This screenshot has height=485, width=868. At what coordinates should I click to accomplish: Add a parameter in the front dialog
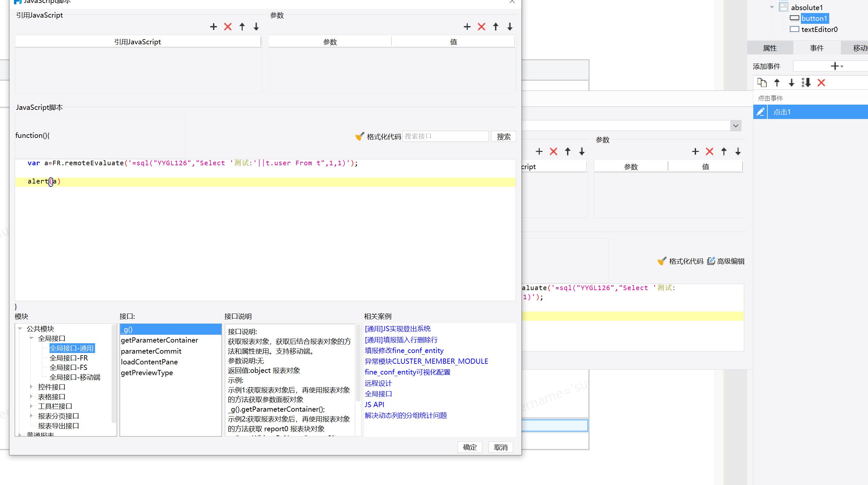(467, 27)
